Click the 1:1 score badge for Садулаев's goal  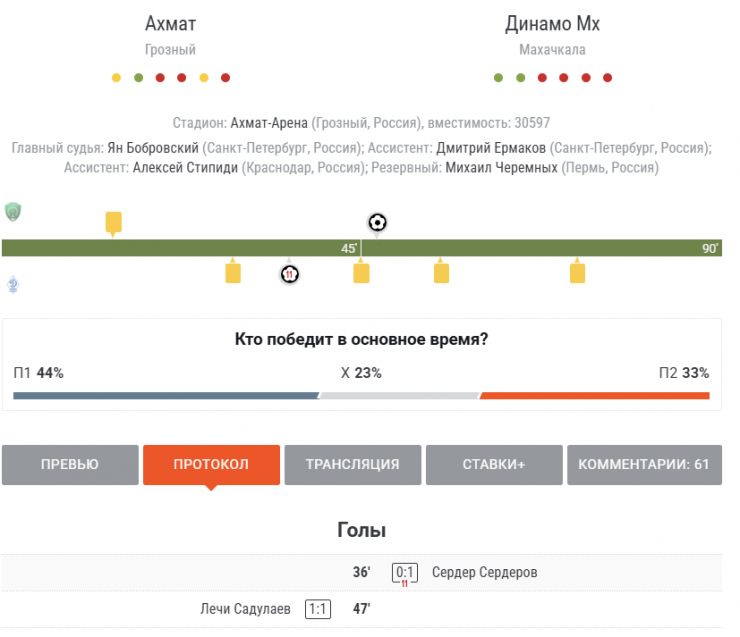tap(318, 608)
